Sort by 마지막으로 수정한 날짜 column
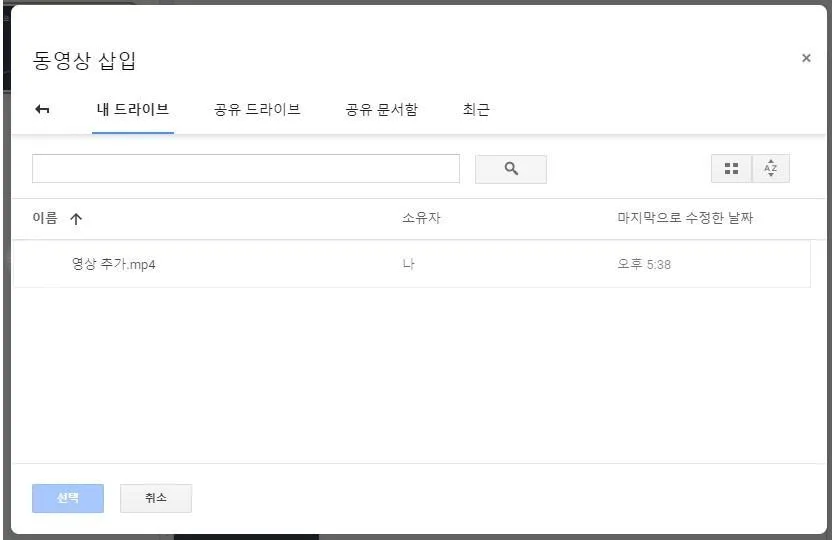Viewport: 832px width, 540px height. pos(685,218)
